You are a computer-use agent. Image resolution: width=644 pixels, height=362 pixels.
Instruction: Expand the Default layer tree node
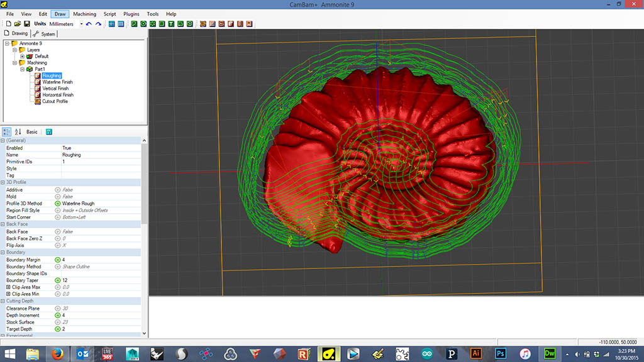tap(22, 57)
